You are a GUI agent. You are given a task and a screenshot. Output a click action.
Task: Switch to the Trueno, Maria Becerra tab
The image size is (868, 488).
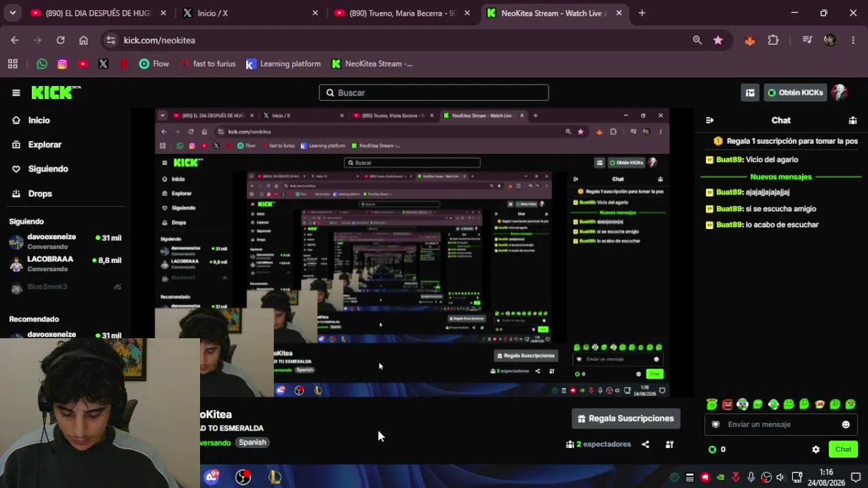coord(402,13)
